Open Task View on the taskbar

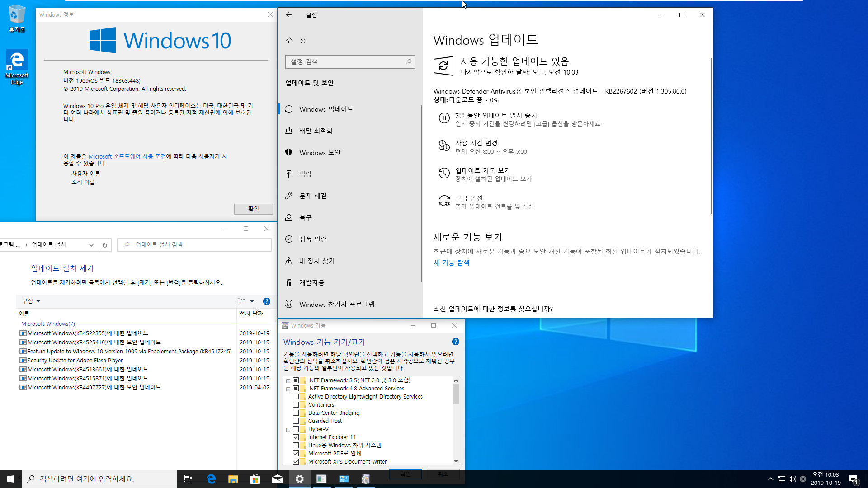click(188, 479)
